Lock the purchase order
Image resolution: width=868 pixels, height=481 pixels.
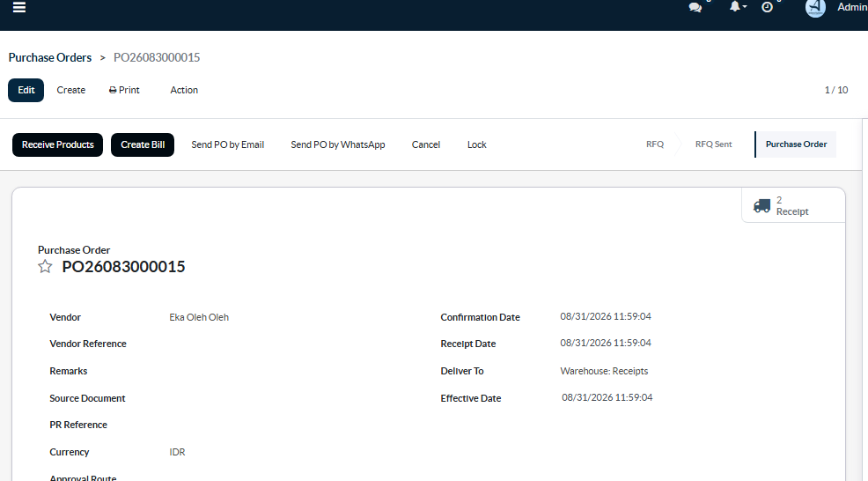click(476, 144)
